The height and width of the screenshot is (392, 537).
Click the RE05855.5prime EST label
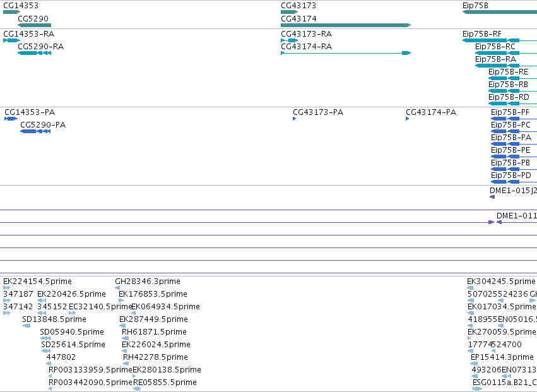pyautogui.click(x=165, y=383)
